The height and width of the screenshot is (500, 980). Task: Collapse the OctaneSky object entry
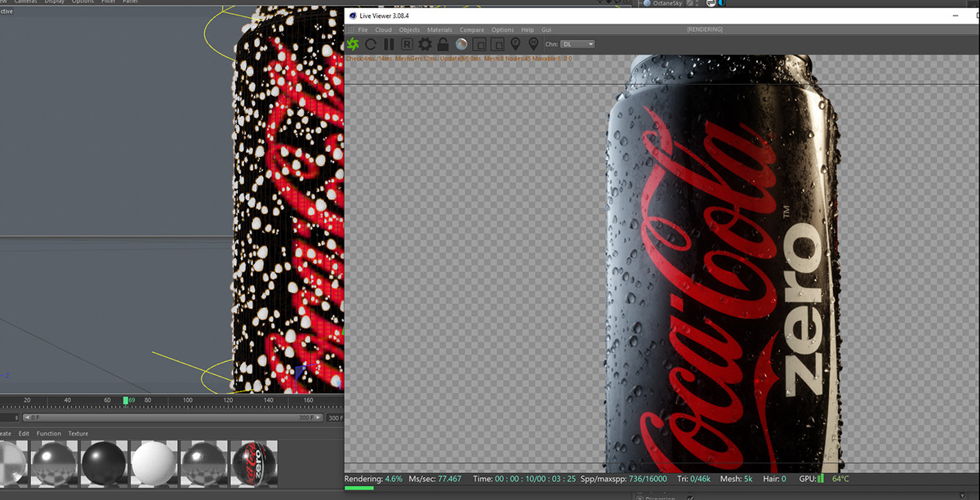click(x=640, y=3)
